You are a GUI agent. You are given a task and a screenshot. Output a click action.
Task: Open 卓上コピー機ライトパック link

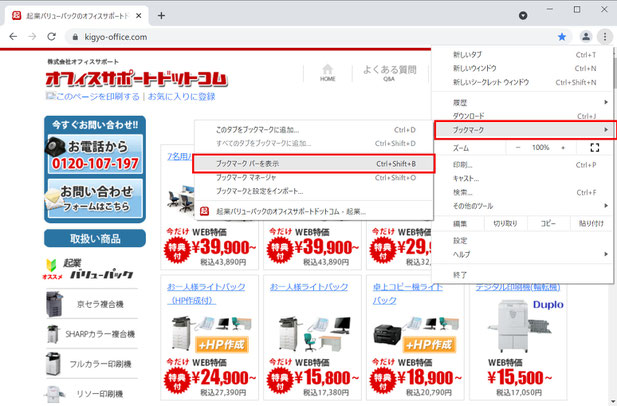(408, 293)
